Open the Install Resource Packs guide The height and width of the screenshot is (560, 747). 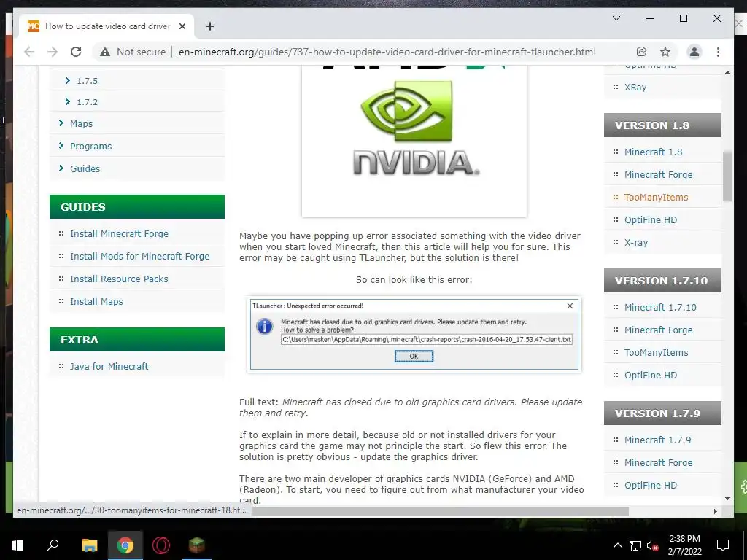(x=119, y=279)
